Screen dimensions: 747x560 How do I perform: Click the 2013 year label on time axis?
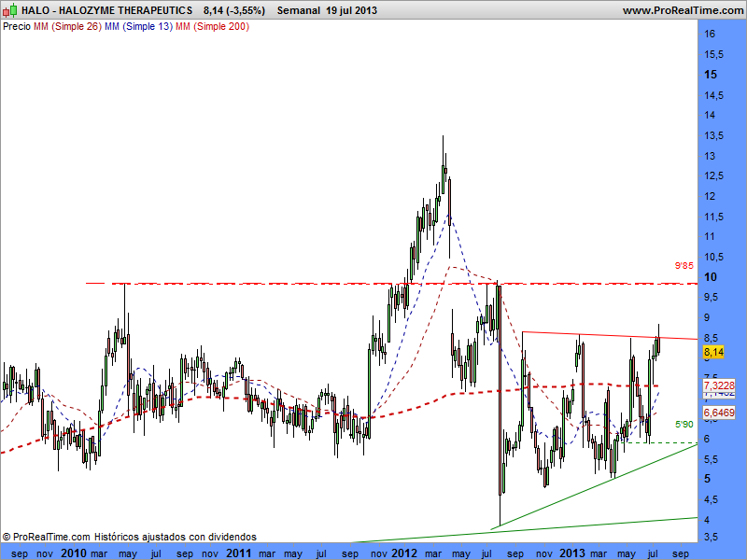pos(572,553)
